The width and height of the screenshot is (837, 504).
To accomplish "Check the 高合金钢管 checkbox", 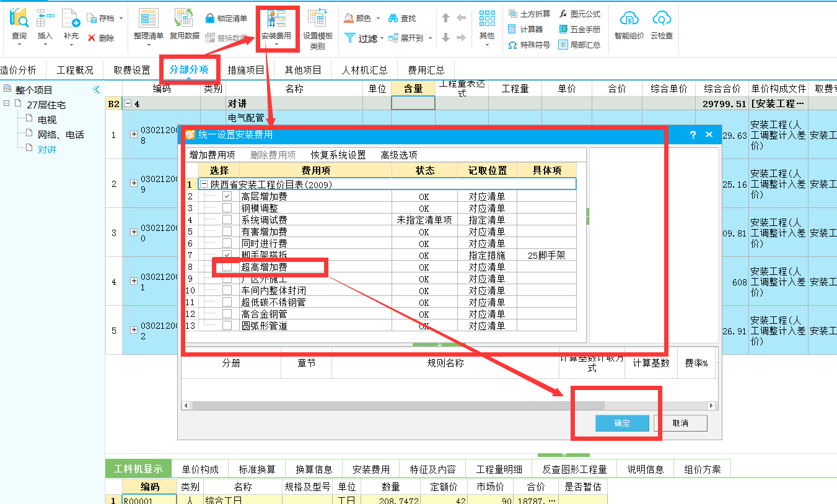I will coord(227,314).
